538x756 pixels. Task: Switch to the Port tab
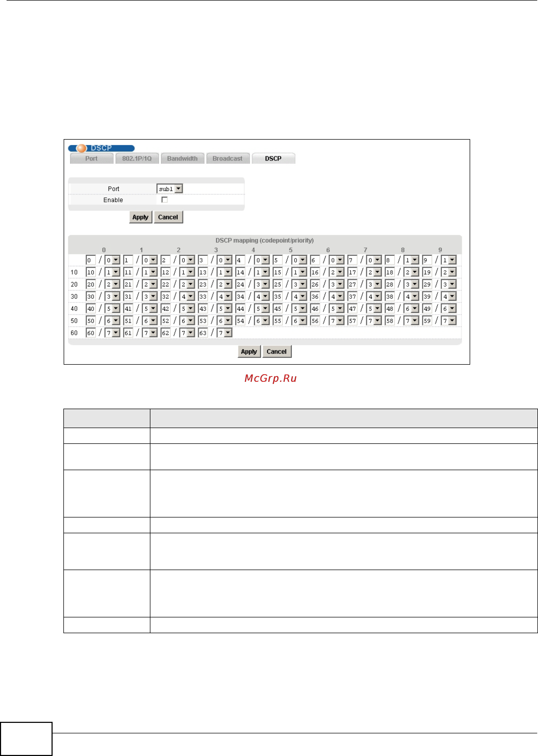[x=92, y=158]
